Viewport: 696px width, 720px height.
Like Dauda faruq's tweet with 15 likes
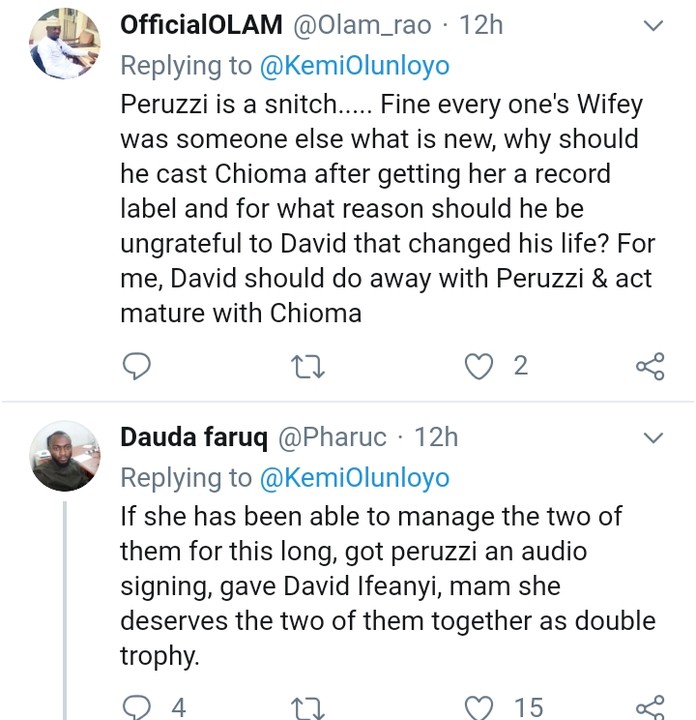(x=479, y=708)
